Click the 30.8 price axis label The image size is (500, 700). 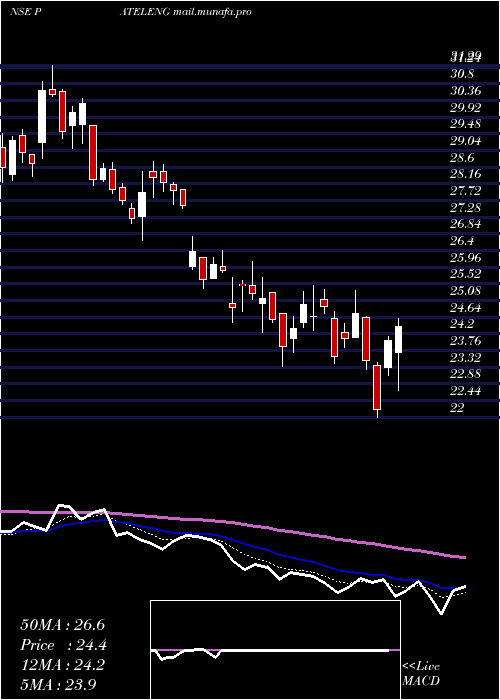click(462, 74)
